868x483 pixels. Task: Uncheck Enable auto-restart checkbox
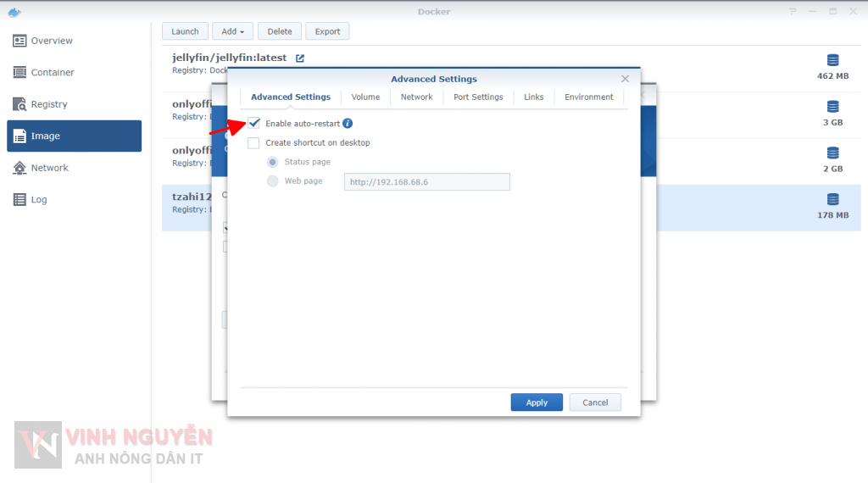(x=253, y=124)
